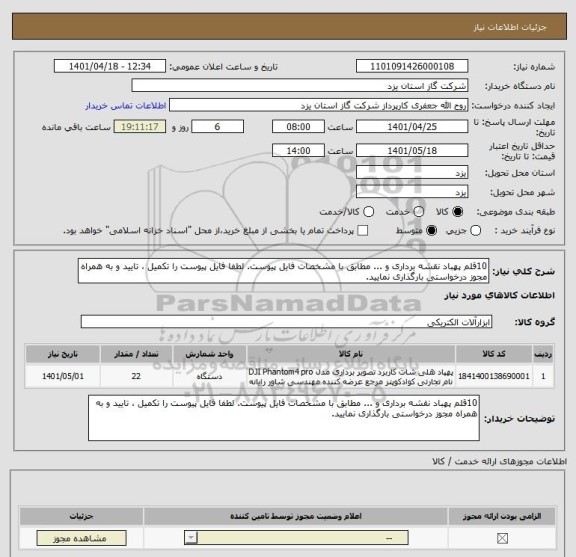
Task: Click need date cell 1401/05/01
Action: tap(63, 376)
